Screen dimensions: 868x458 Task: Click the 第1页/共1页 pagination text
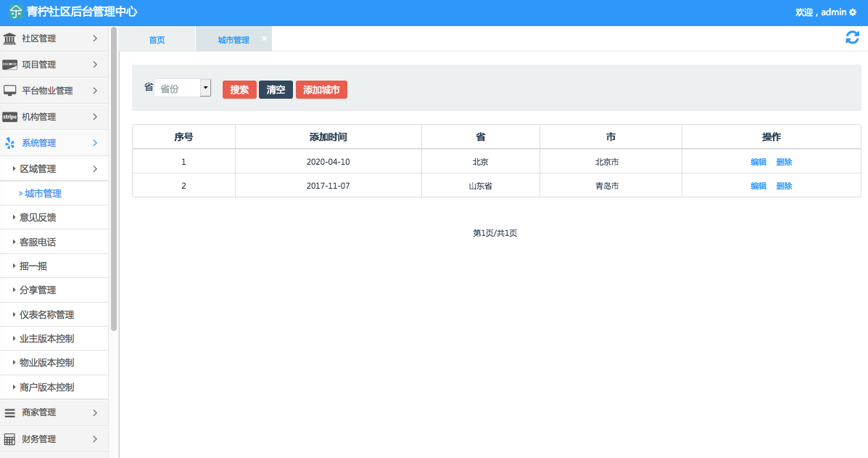click(495, 233)
